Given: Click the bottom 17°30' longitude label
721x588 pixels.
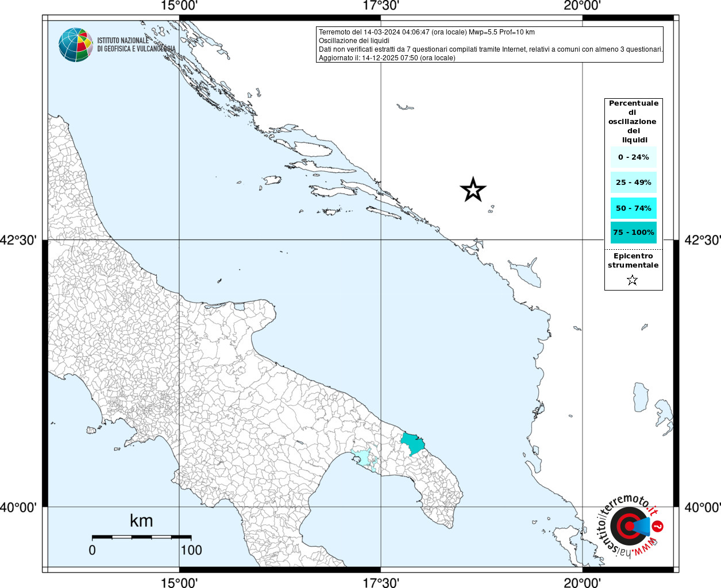Looking at the screenshot, I should tap(381, 582).
